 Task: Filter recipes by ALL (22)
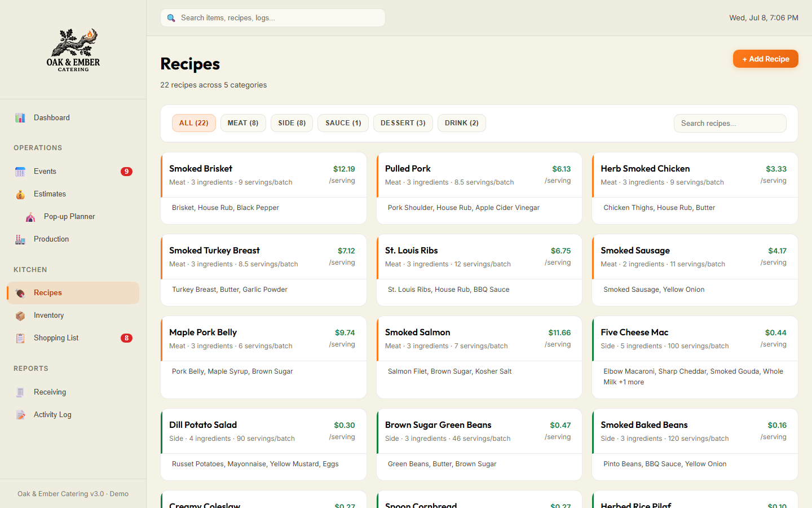click(194, 123)
